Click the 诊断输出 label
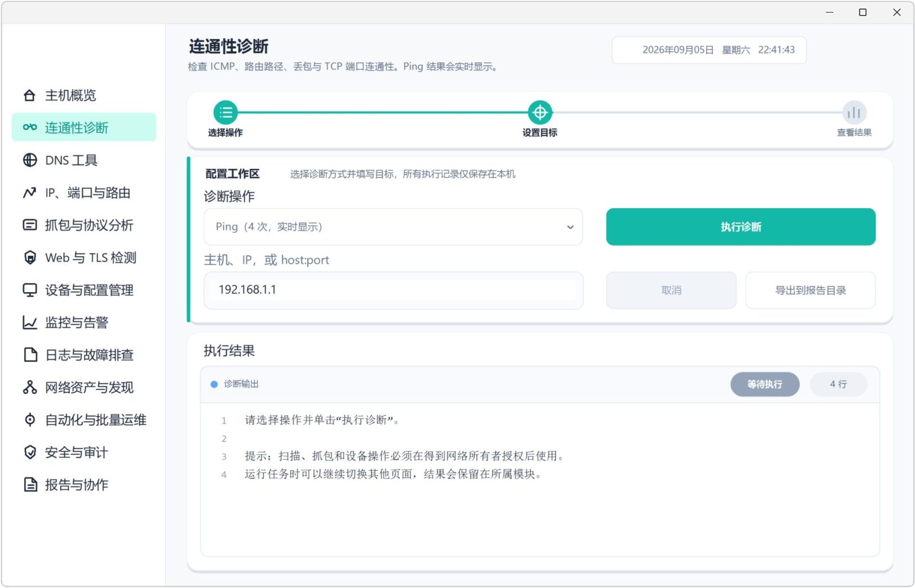The image size is (915, 588). [x=241, y=384]
